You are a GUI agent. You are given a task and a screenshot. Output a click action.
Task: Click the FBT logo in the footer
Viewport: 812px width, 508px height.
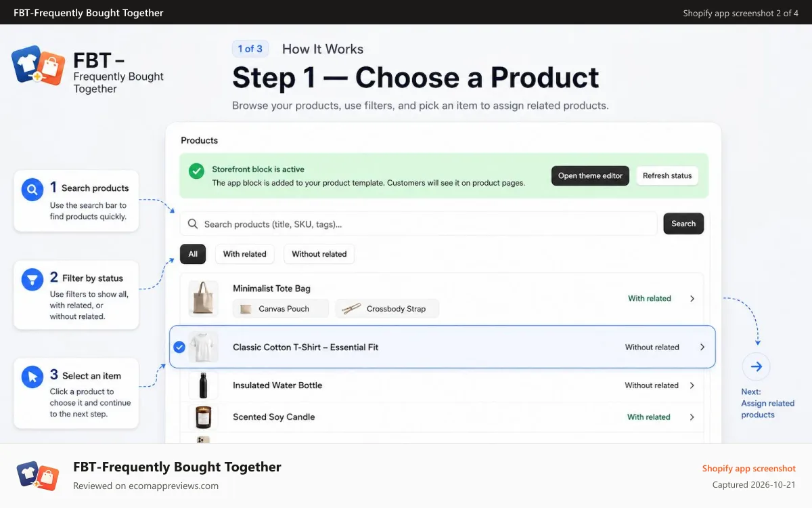(37, 476)
